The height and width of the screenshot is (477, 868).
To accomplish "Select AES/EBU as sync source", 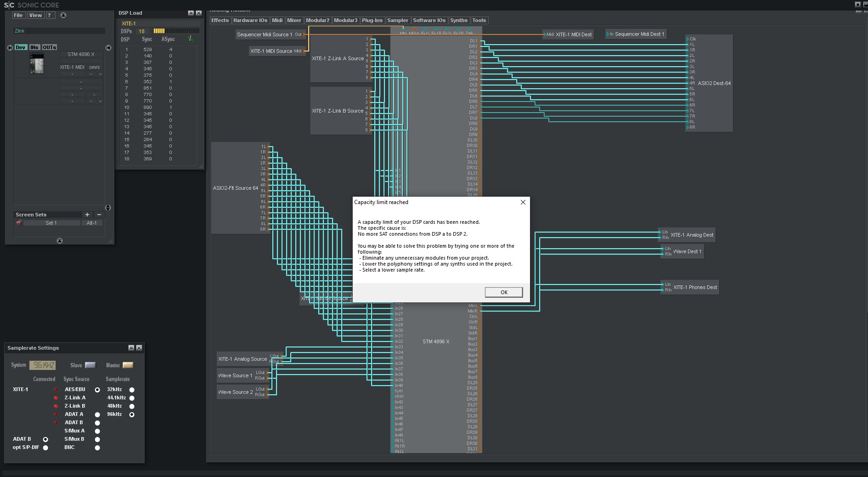I will (x=97, y=390).
